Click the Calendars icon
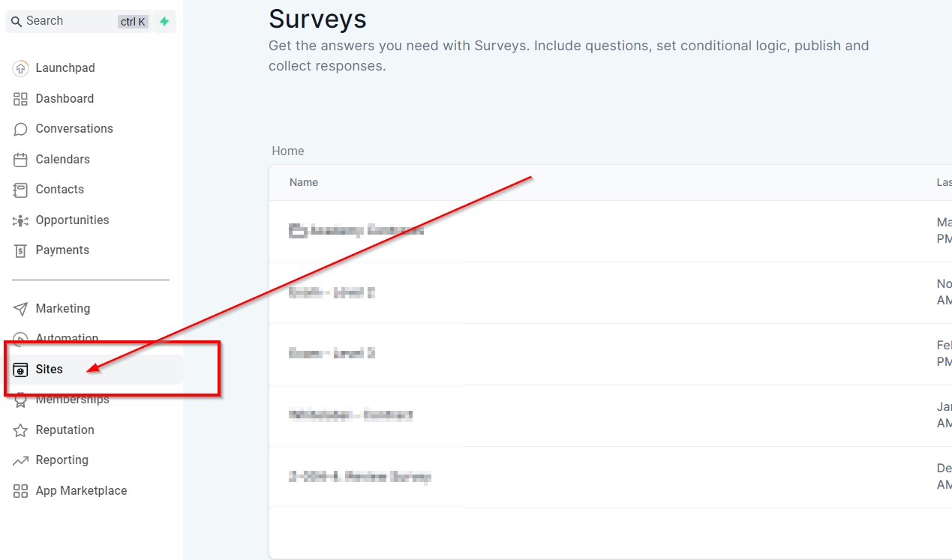This screenshot has height=560, width=952. click(20, 160)
